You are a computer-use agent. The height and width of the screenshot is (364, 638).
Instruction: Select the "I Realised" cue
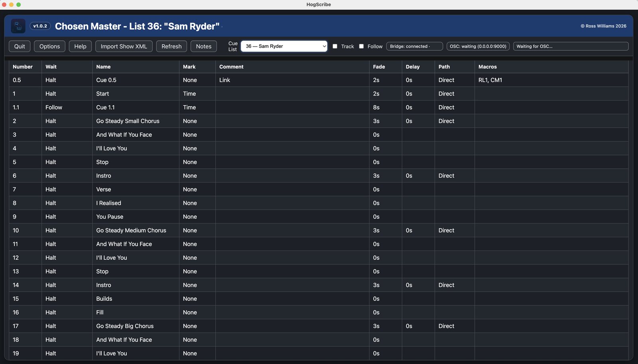point(108,203)
